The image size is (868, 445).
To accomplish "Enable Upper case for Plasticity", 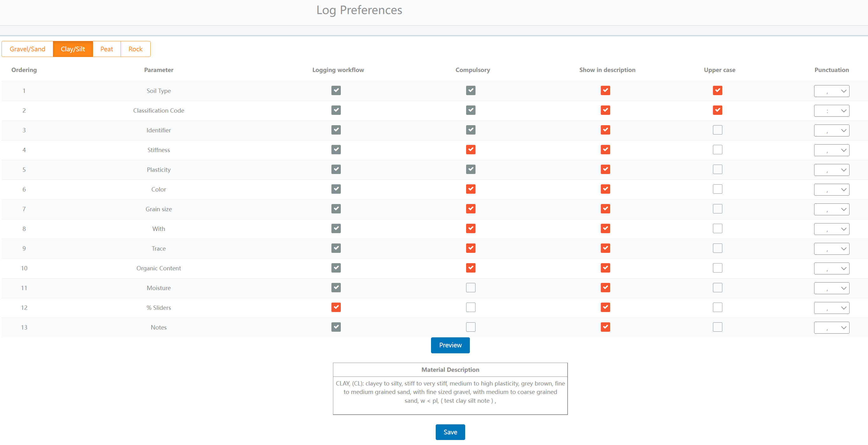I will pos(717,169).
